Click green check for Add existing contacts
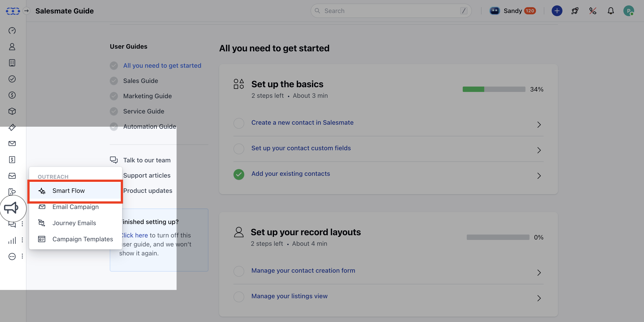Viewport: 644px width, 322px height. click(238, 174)
